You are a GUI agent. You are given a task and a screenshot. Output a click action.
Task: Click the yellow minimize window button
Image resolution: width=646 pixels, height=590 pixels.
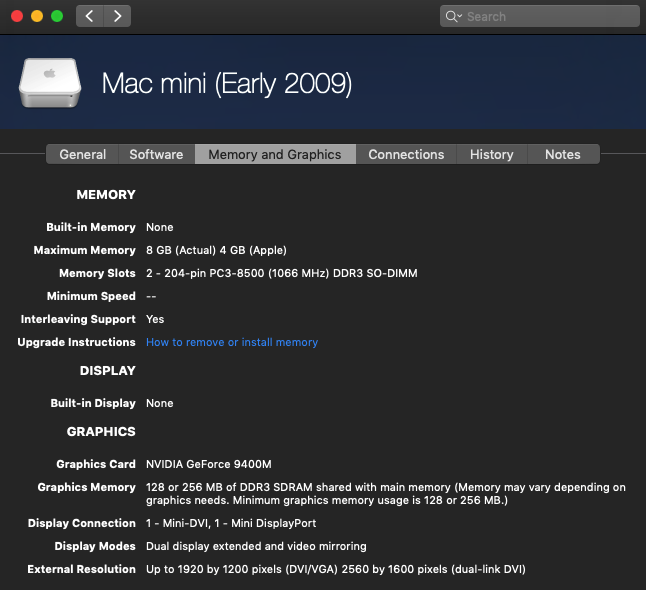pyautogui.click(x=37, y=16)
